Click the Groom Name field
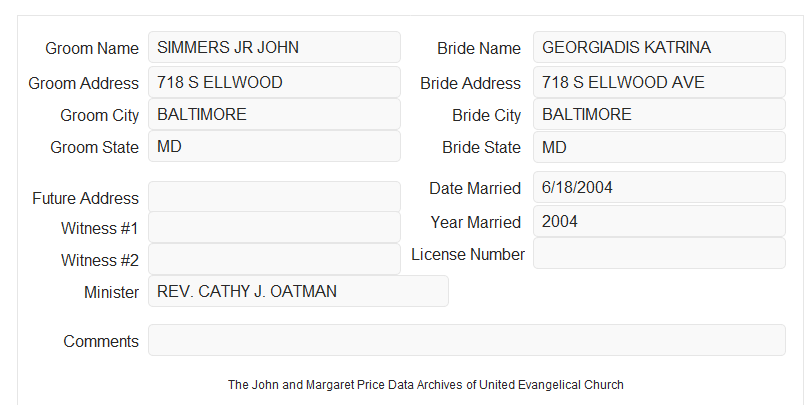This screenshot has width=805, height=405. click(x=274, y=47)
